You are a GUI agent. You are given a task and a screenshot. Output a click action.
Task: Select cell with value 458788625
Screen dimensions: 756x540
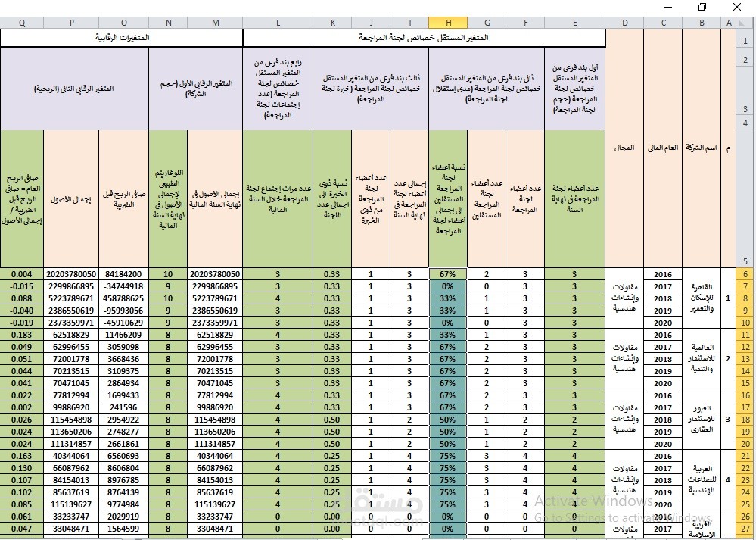pos(124,298)
